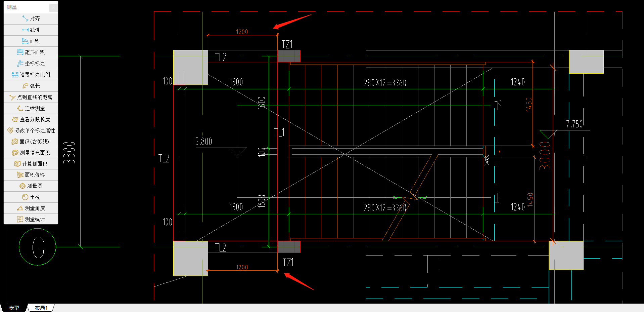Open 查看分段长度 view segment lengths
Screen dimensions: 644x312
tap(31, 119)
